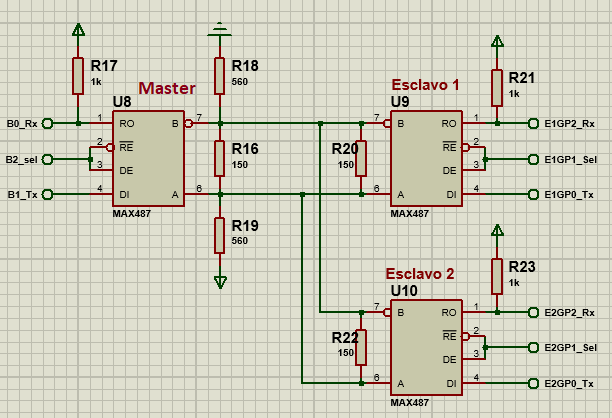
Task: Click the E2GP1_Sel net label
Action: pyautogui.click(x=571, y=348)
